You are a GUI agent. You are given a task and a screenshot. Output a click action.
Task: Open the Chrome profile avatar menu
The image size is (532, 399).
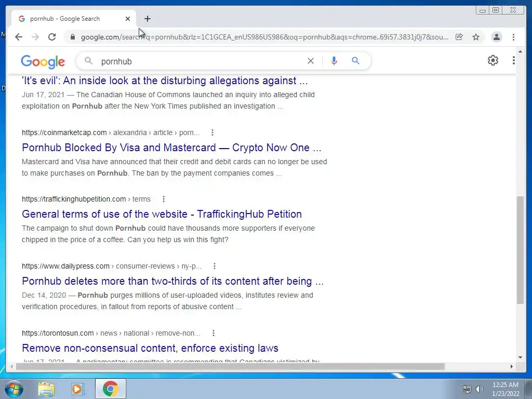497,37
